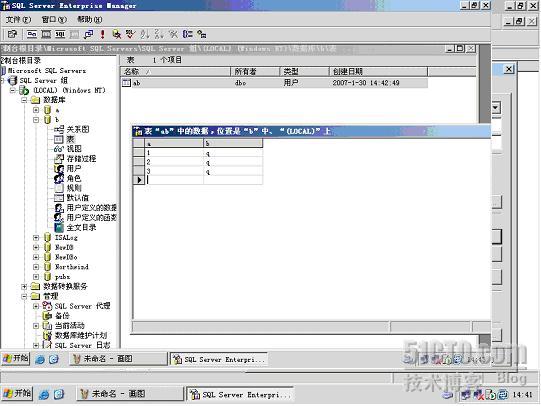The image size is (541, 406).
Task: Open the 帮助(H) menu
Action: pyautogui.click(x=89, y=19)
